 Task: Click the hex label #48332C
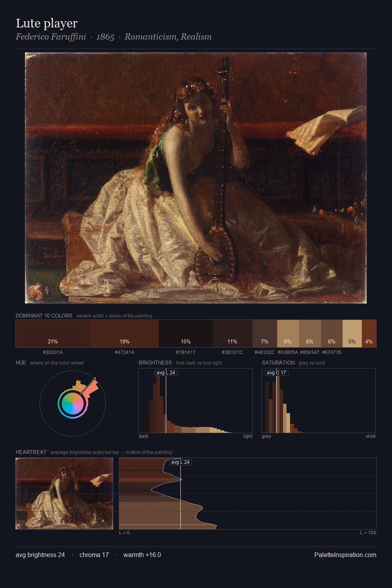point(265,352)
